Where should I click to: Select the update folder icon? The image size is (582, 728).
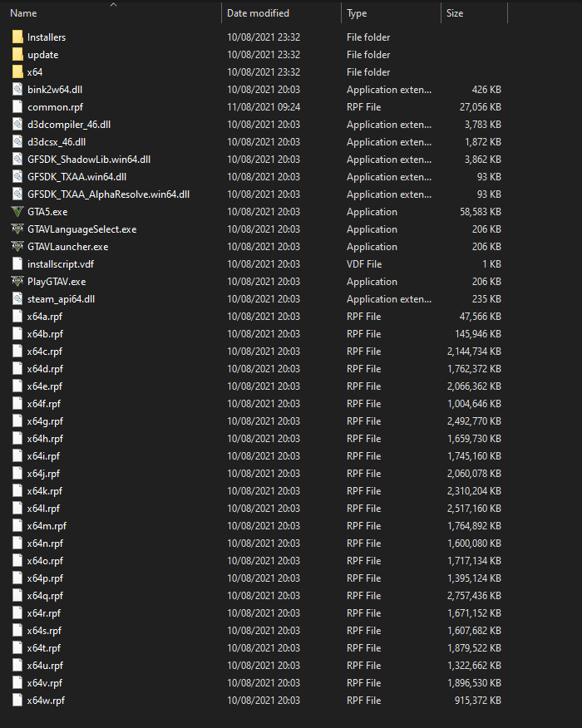point(17,55)
